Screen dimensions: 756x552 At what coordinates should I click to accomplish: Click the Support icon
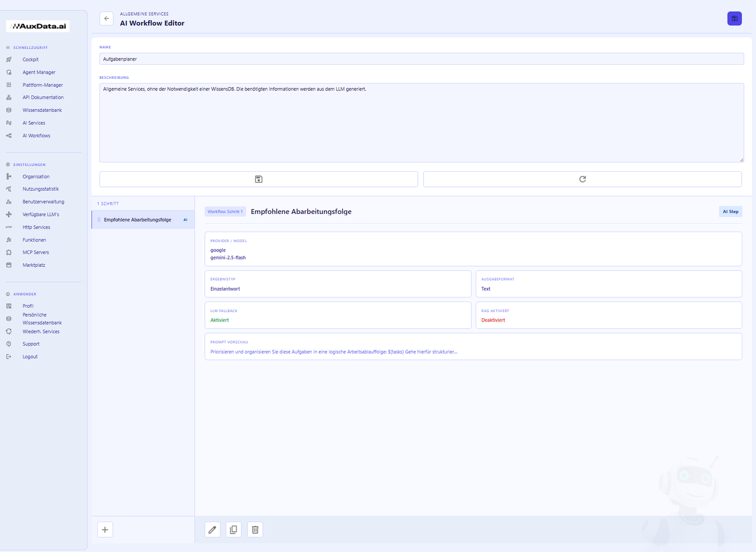[9, 344]
